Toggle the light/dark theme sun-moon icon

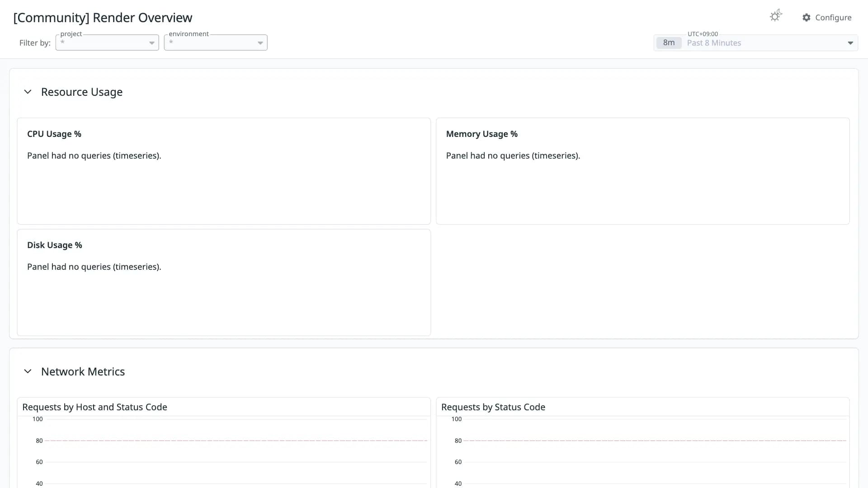[x=776, y=16]
